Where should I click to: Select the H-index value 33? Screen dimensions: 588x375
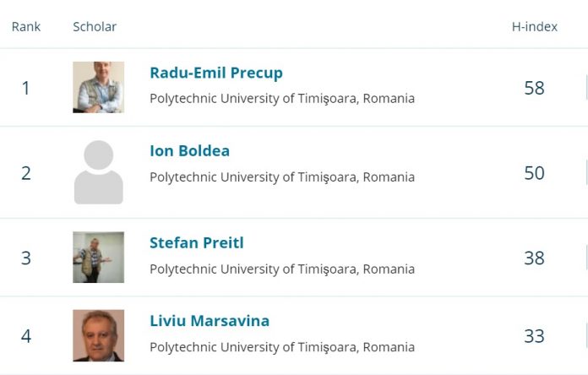(x=534, y=336)
